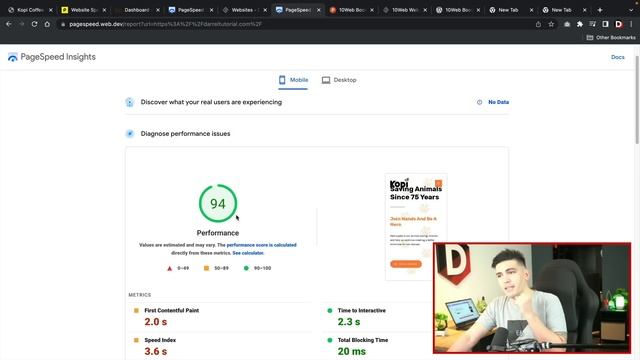Click the lock icon in address bar
The image size is (640, 360).
pos(62,24)
